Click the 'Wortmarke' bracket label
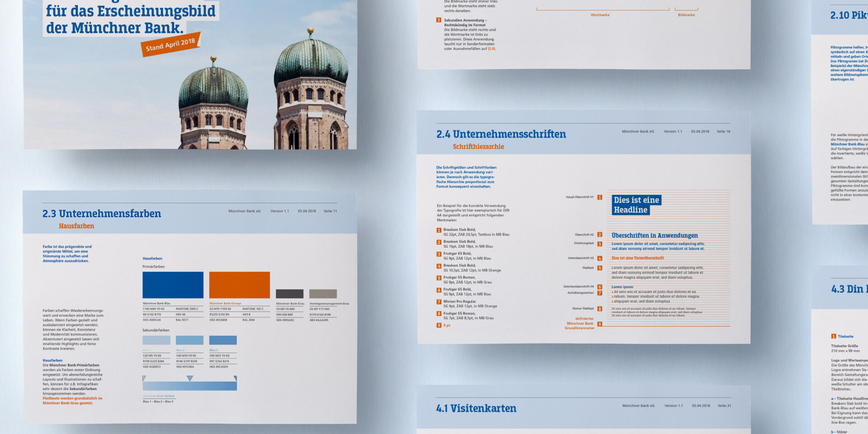 (x=600, y=15)
